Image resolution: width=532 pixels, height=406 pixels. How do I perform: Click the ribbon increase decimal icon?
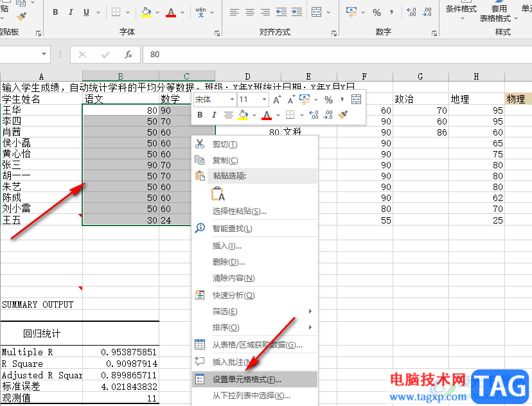411,12
